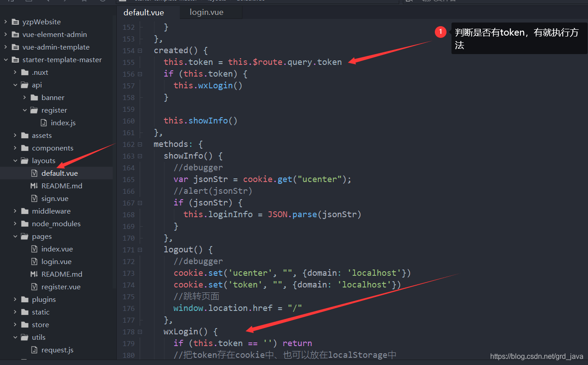Click the store folder icon
The image size is (588, 365).
(25, 324)
